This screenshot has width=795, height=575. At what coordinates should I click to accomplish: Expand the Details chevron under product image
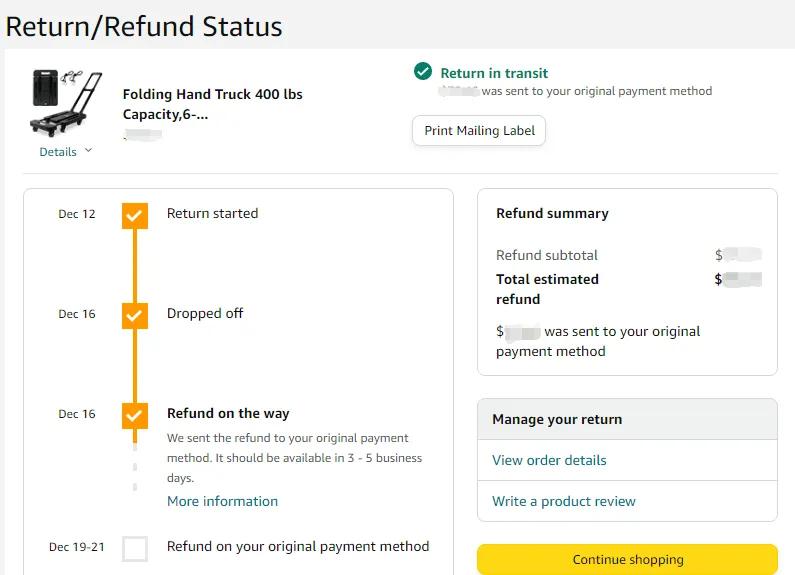(88, 151)
